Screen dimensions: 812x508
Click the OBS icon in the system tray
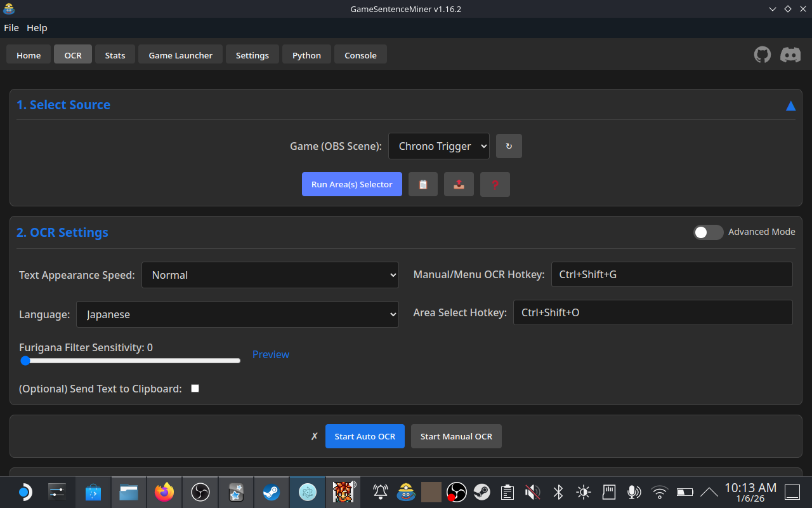tap(456, 492)
